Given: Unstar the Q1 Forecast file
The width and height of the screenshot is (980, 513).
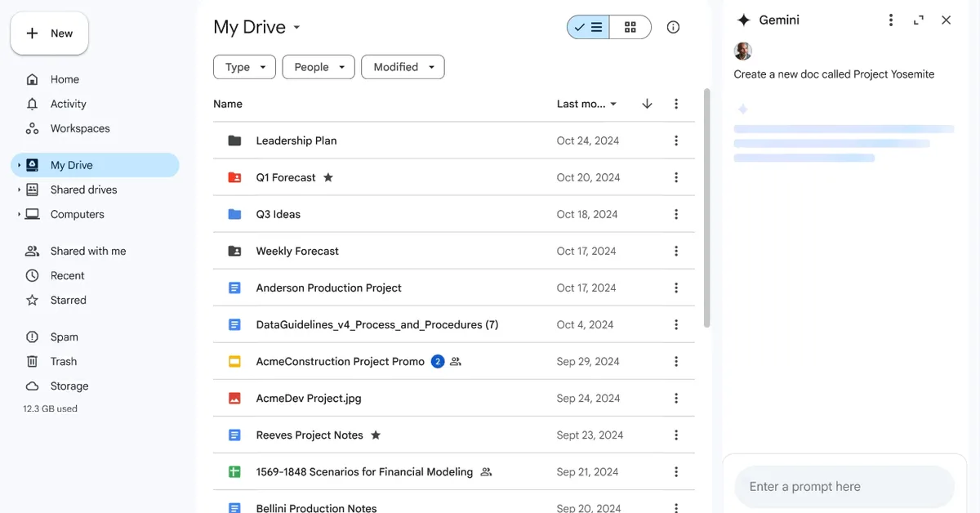Looking at the screenshot, I should (327, 177).
